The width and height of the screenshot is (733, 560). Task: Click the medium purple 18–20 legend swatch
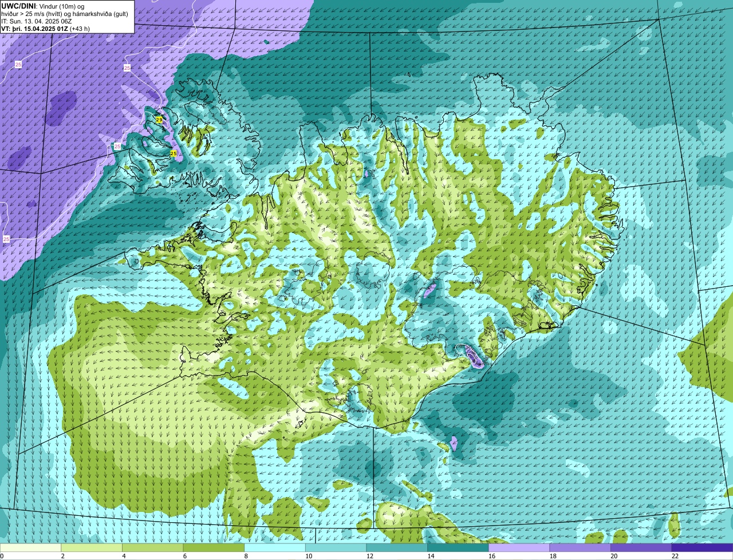(x=580, y=547)
